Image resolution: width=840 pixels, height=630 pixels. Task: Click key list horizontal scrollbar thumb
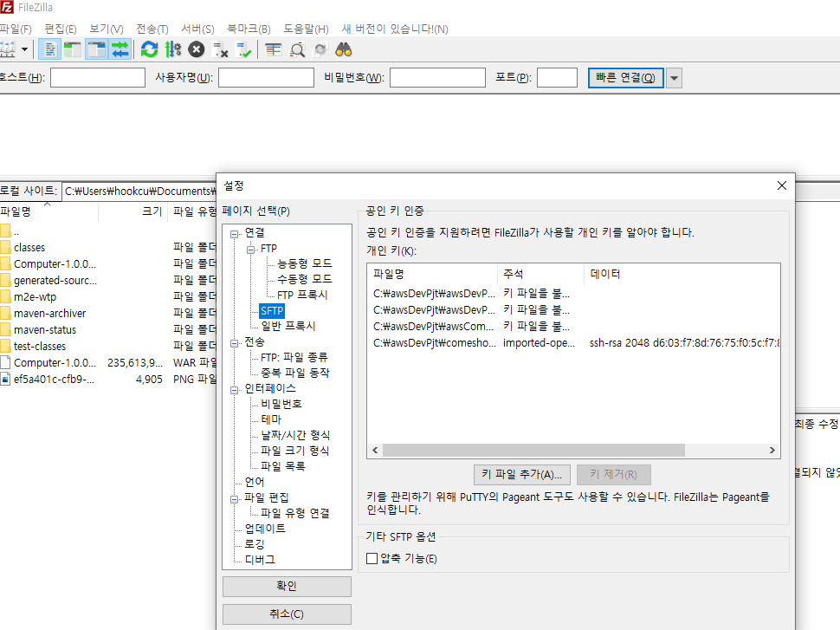(533, 450)
